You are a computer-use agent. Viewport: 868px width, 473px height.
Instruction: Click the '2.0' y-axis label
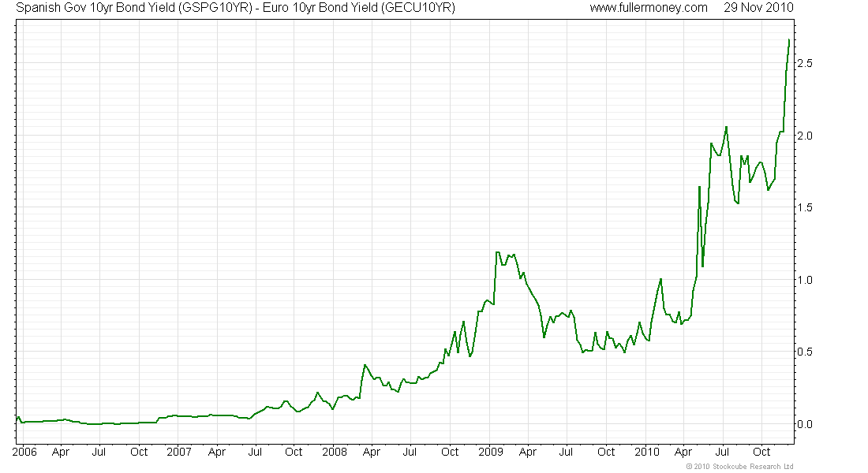[805, 136]
